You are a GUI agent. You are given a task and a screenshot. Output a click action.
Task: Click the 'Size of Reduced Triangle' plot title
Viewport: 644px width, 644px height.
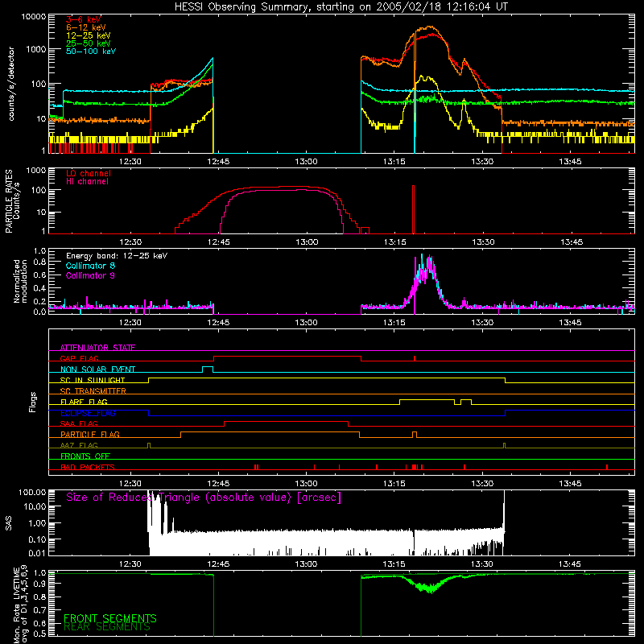[204, 497]
